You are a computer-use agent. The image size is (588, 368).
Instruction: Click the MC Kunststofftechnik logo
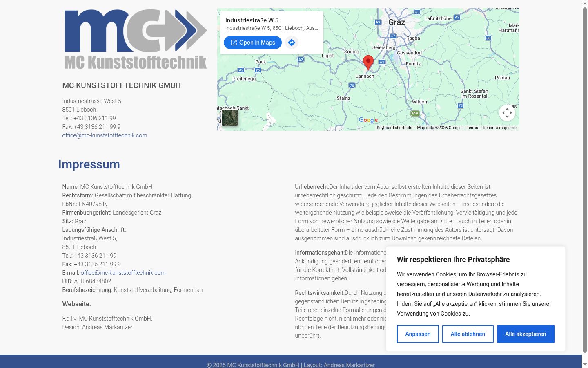click(x=136, y=39)
